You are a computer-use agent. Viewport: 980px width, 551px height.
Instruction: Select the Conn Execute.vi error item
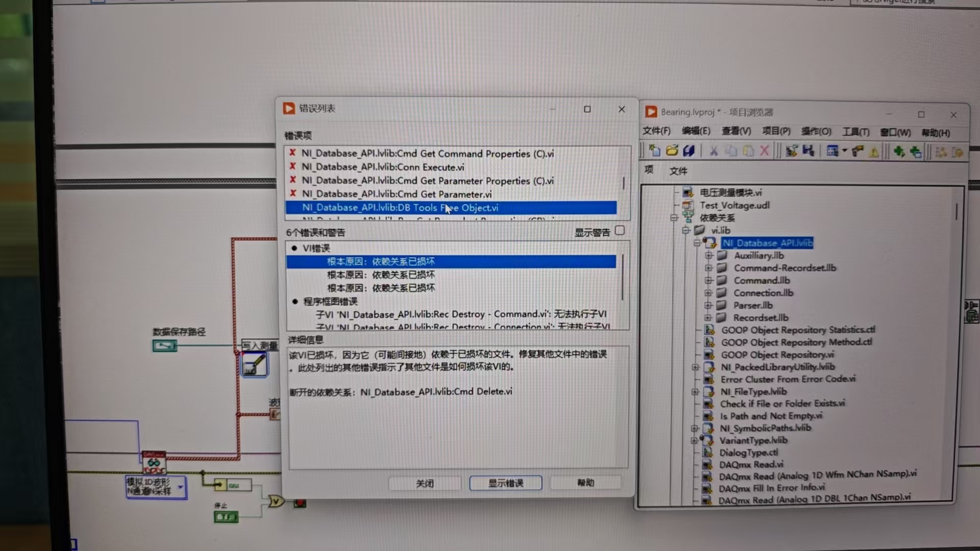[382, 167]
